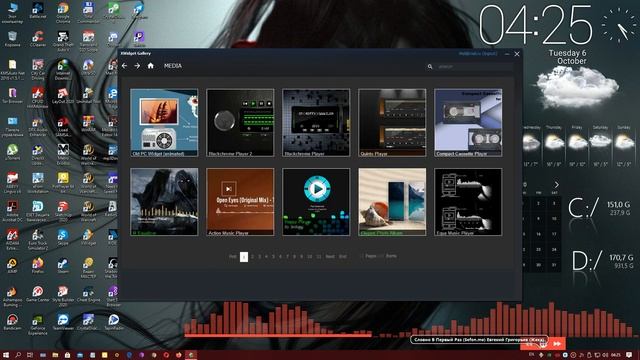Viewport: 640px width, 360px height.
Task: Open the Firefox desktop shortcut
Action: [x=38, y=265]
